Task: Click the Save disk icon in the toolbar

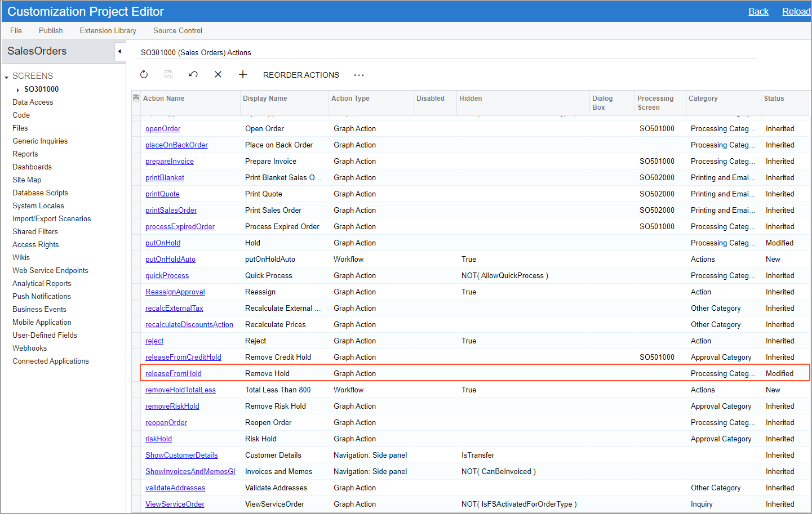Action: pos(168,74)
